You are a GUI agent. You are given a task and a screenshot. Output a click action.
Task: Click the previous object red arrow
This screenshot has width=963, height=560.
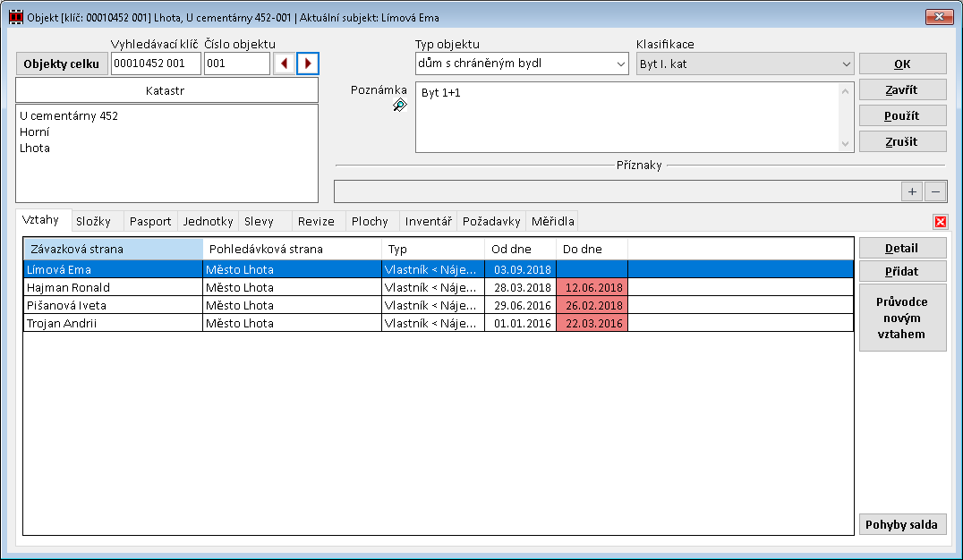pos(285,64)
